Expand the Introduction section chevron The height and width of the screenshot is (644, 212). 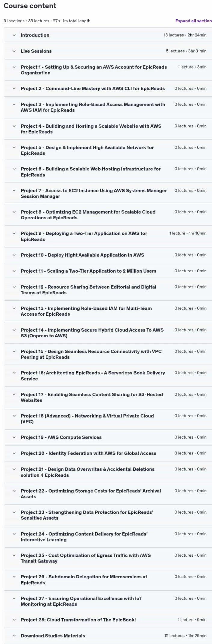click(x=14, y=35)
